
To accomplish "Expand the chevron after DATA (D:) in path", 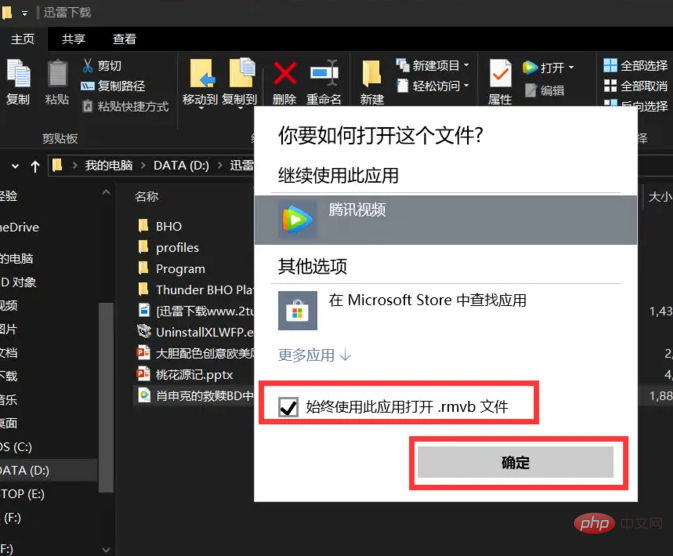I will (220, 166).
